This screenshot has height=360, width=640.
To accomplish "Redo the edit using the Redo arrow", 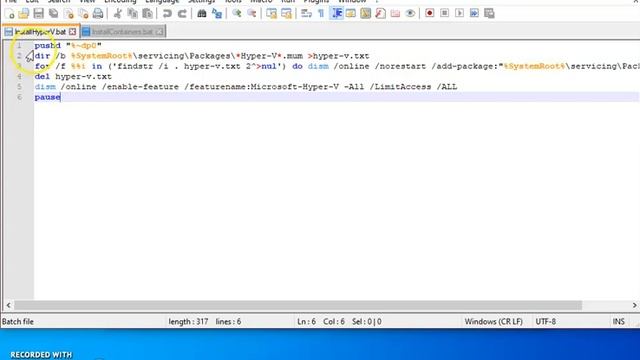I will click(182, 13).
